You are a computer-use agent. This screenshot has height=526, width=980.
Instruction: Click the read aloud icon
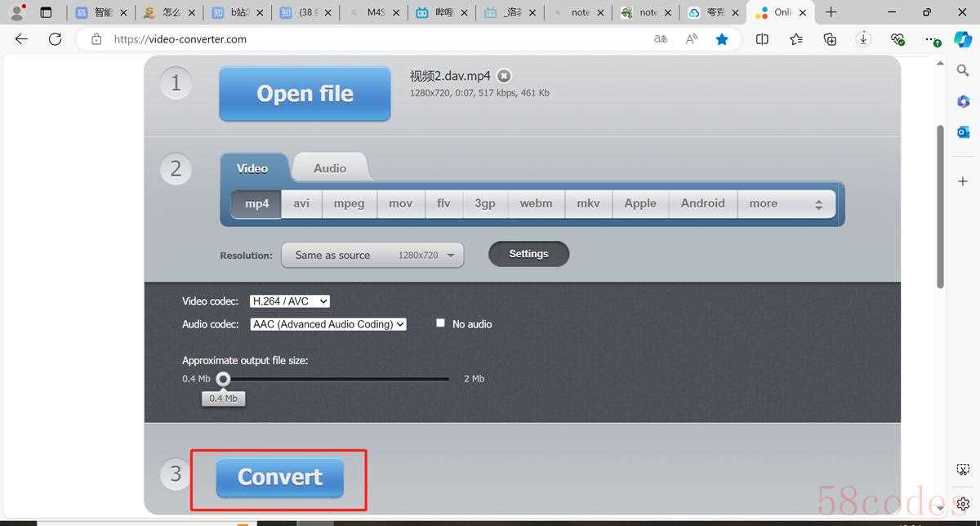(692, 39)
